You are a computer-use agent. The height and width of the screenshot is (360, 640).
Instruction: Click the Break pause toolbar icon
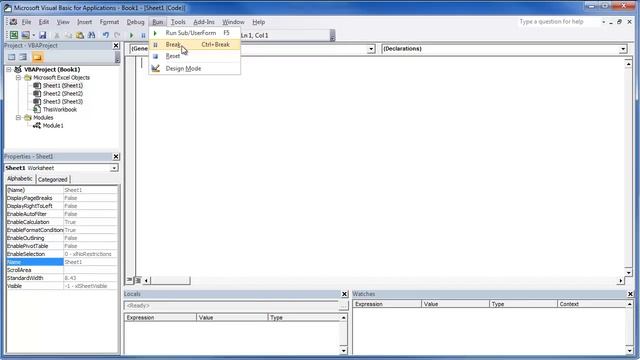click(x=143, y=36)
